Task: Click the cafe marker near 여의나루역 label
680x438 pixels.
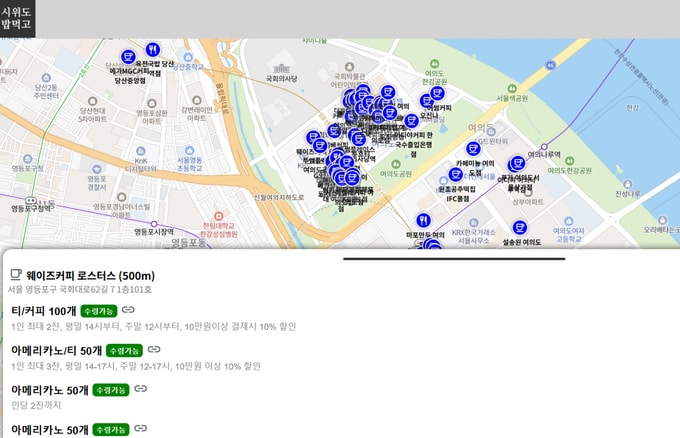Action: pyautogui.click(x=517, y=163)
